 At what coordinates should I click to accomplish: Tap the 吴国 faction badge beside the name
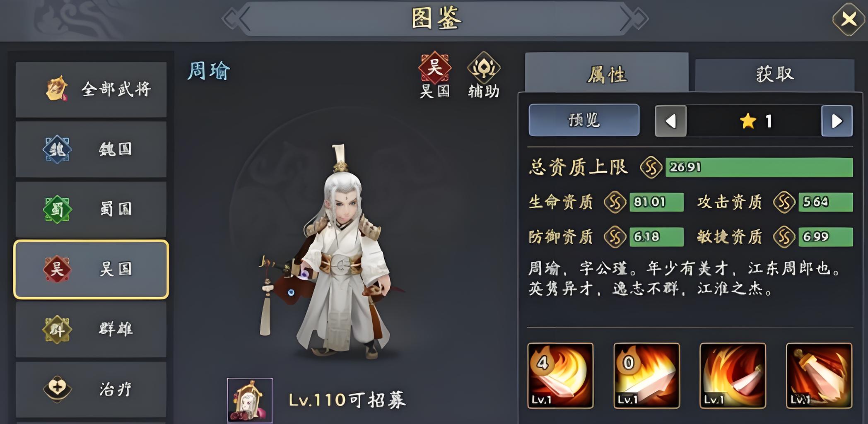click(434, 75)
